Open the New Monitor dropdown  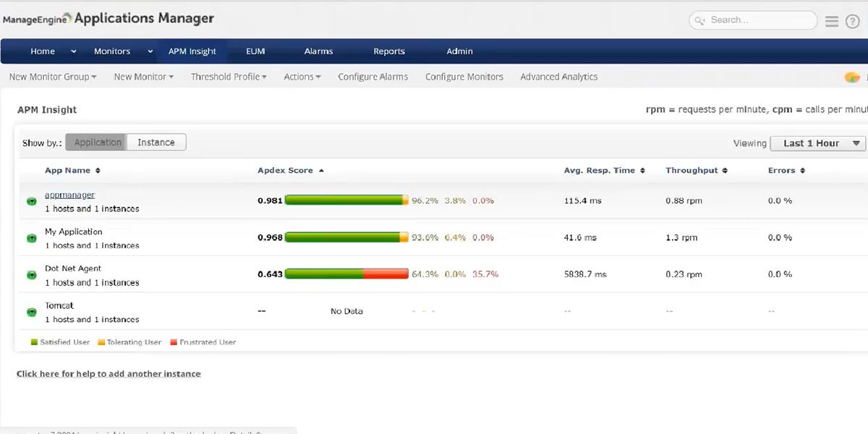142,76
